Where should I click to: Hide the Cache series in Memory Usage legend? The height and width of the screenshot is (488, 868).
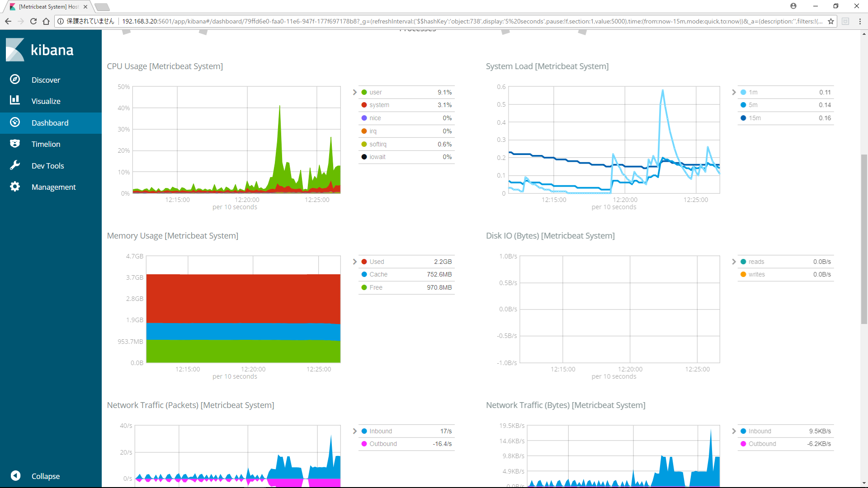tap(378, 274)
